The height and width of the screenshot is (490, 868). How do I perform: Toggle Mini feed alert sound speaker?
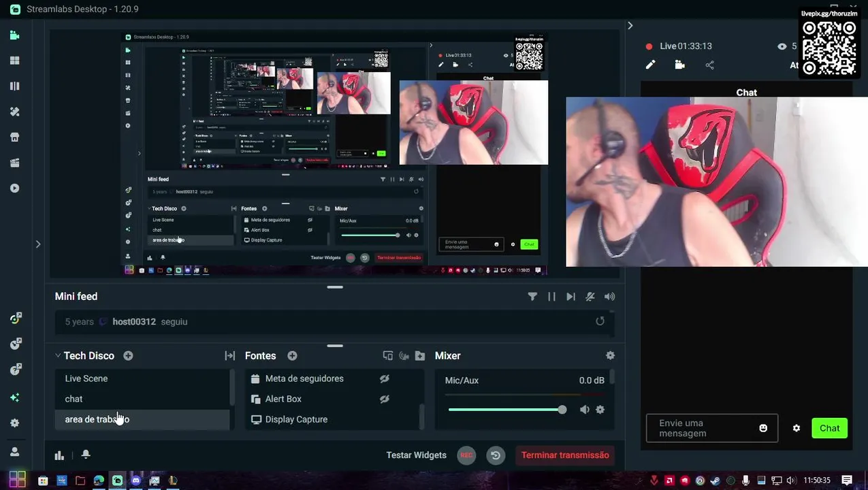tap(609, 297)
